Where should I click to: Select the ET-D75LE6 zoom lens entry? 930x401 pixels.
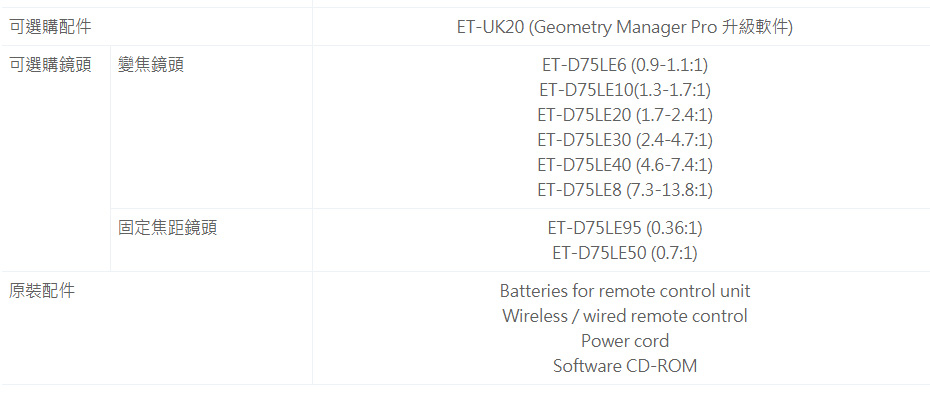click(625, 65)
